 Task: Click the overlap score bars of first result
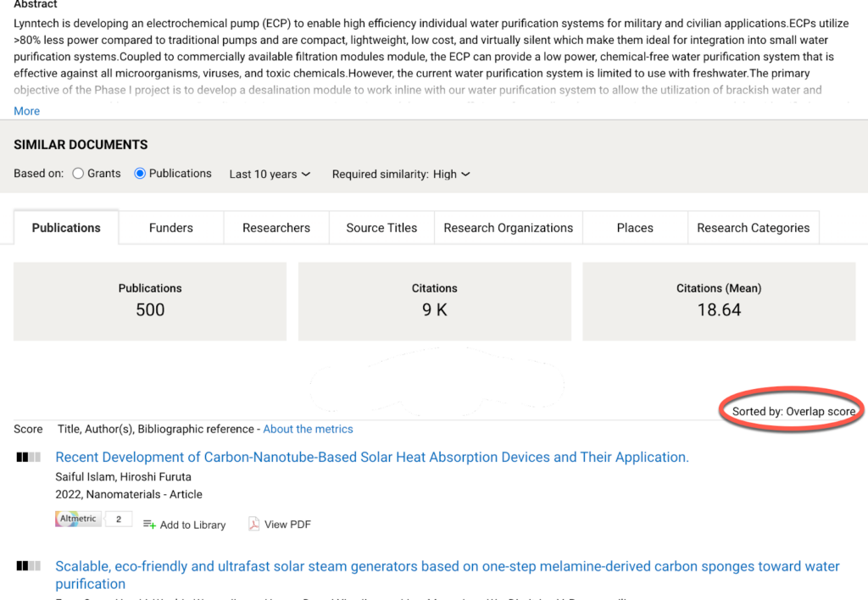pos(28,458)
